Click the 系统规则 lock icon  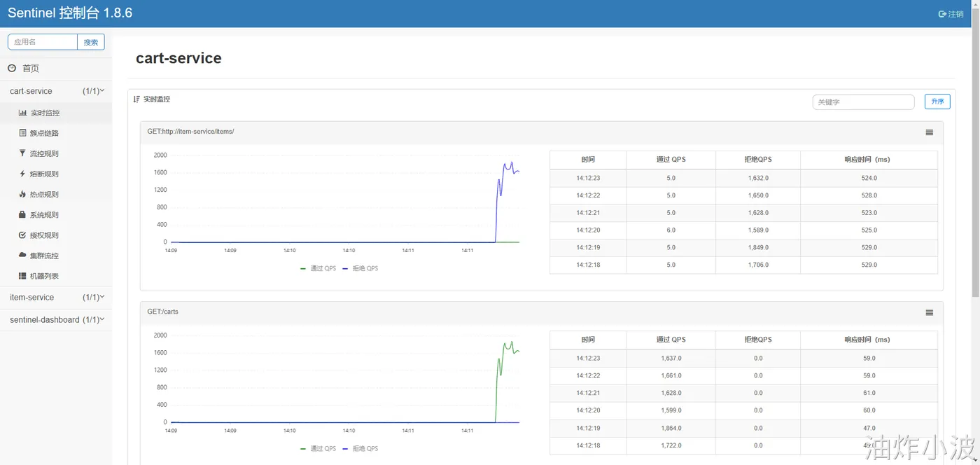(x=22, y=215)
